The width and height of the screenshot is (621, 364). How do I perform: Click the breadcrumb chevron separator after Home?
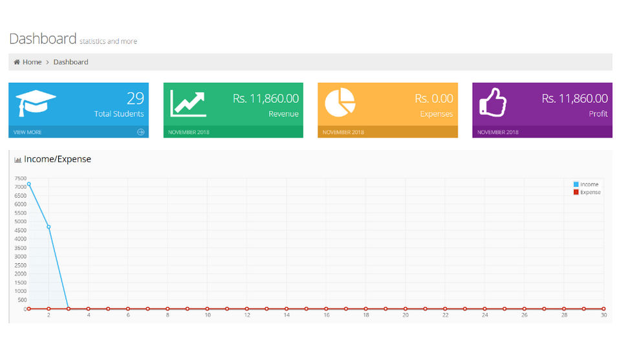click(47, 62)
